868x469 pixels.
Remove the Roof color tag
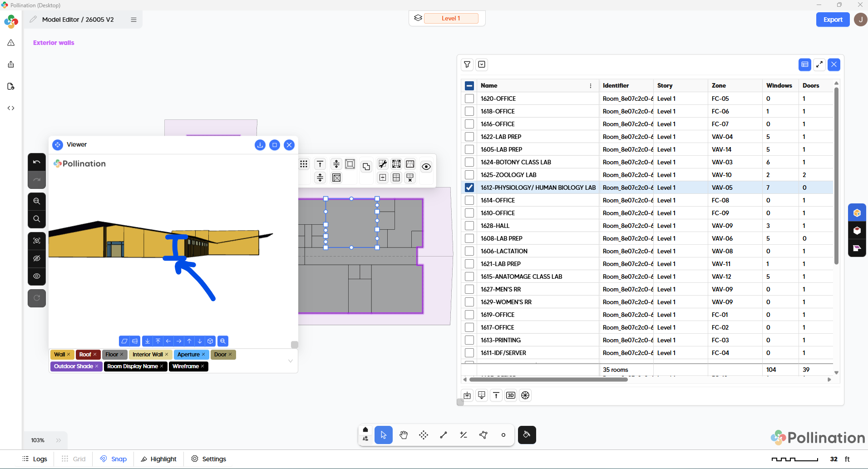95,355
